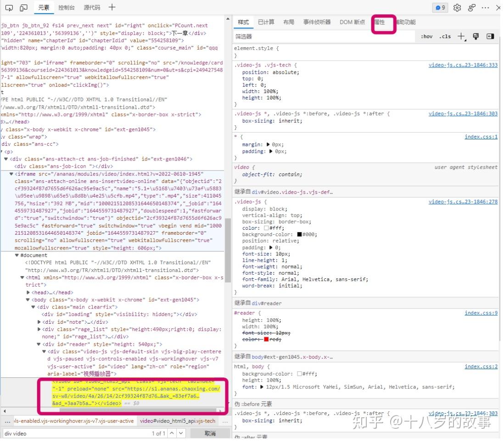Add new style rule plus icon

pyautogui.click(x=461, y=36)
